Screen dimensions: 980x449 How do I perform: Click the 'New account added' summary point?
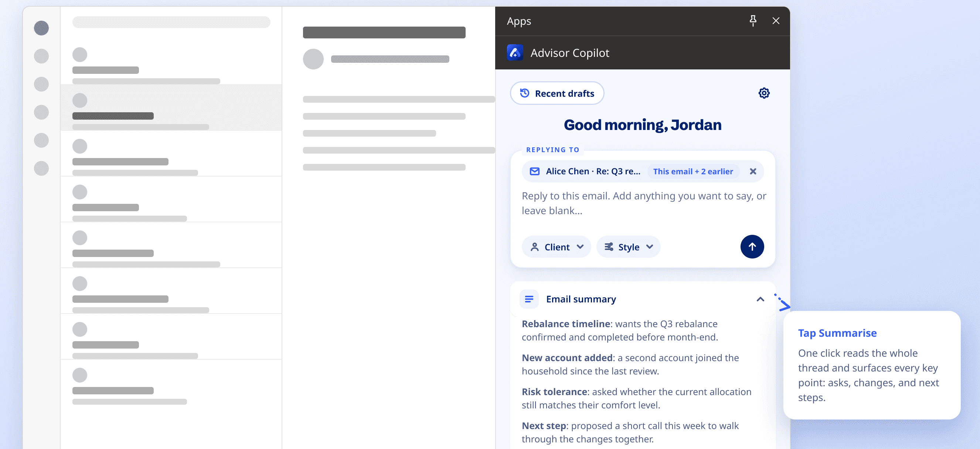click(630, 364)
